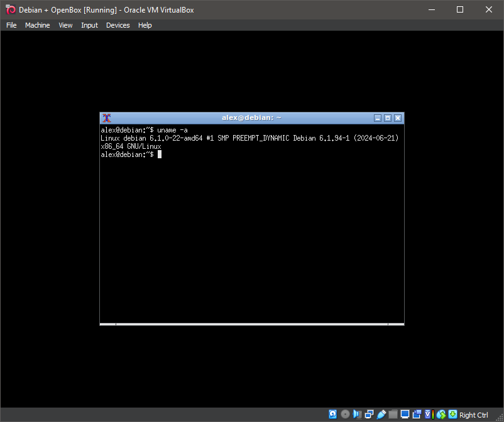Open the Help menu
Screen dimensions: 504x422
pos(145,25)
